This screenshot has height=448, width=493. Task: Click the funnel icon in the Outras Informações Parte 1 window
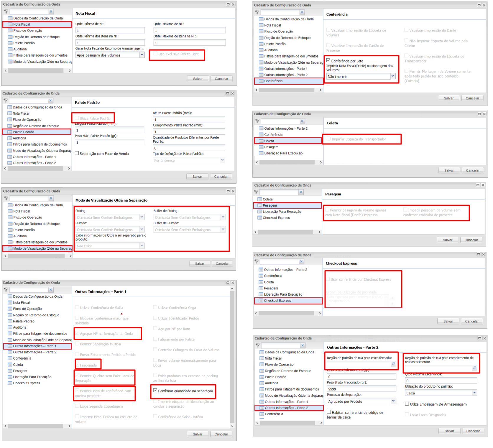coord(6,290)
